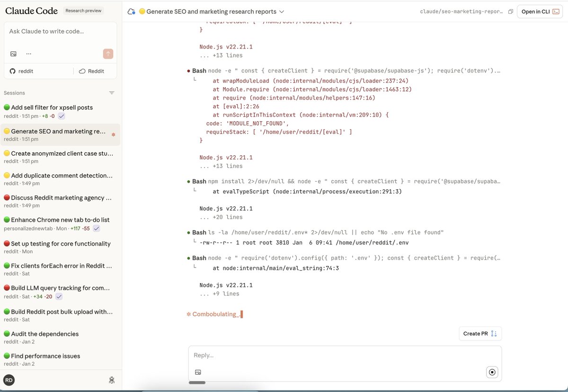The width and height of the screenshot is (568, 392).
Task: Click the RD avatar at the bottom left
Action: [9, 380]
